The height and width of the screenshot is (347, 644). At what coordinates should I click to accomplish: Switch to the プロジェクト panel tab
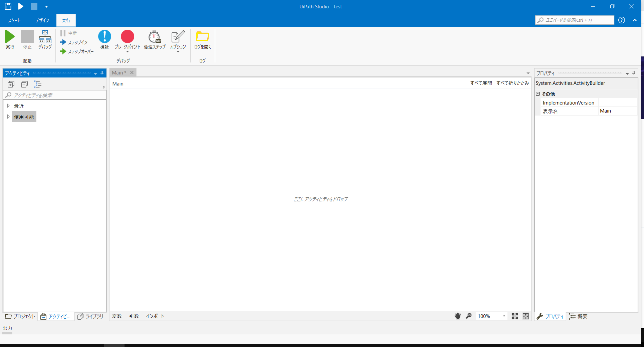[x=20, y=316]
